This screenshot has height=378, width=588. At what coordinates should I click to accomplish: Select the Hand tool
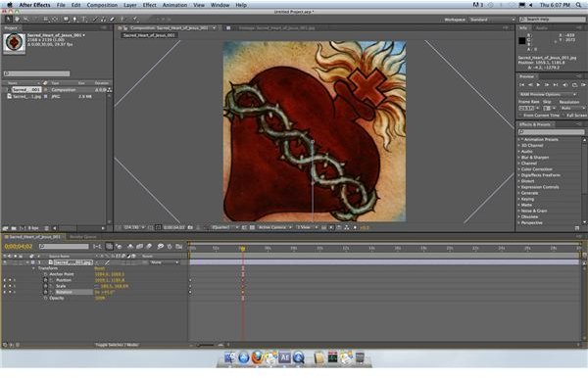pos(17,19)
